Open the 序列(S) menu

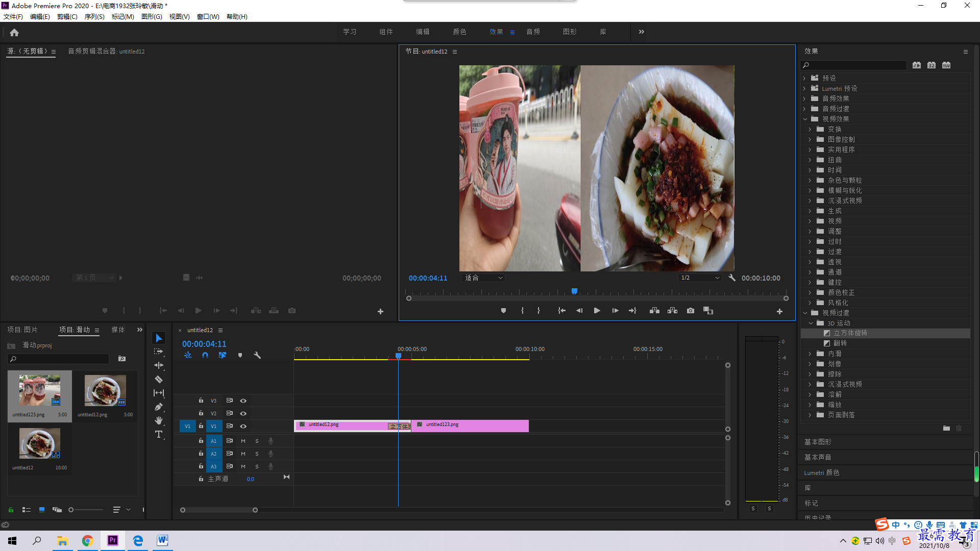(x=94, y=17)
